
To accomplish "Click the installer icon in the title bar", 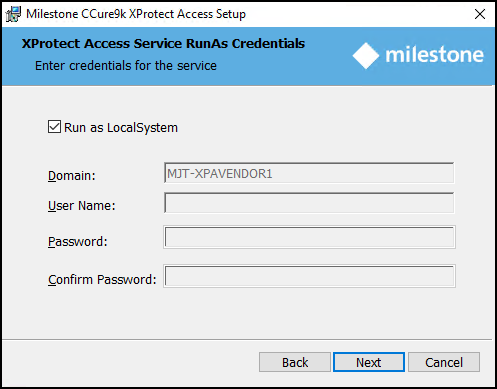I will [13, 14].
